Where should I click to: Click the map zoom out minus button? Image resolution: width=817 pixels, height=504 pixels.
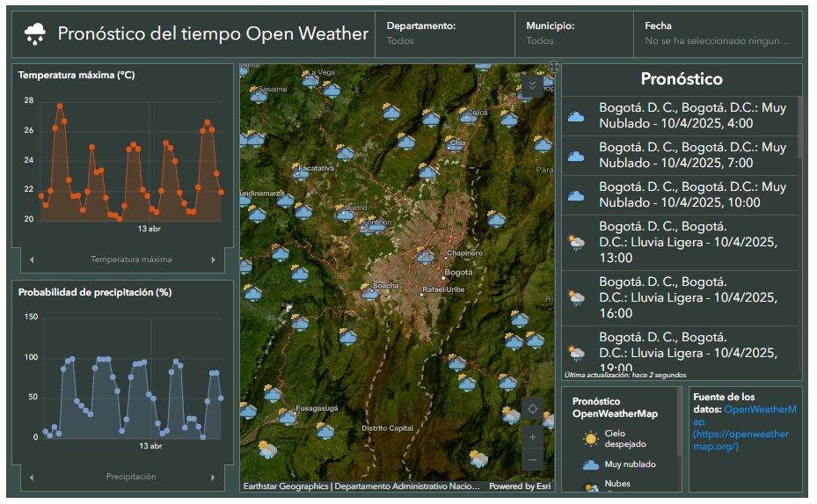(x=533, y=460)
